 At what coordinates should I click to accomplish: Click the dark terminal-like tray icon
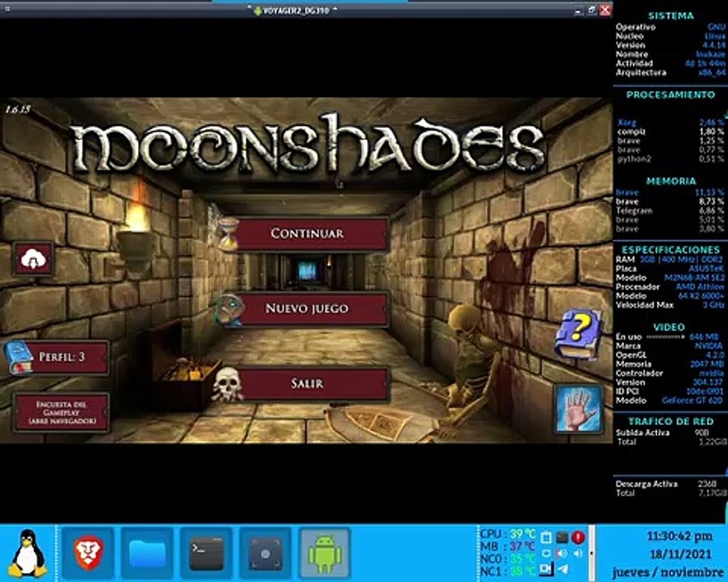[562, 538]
